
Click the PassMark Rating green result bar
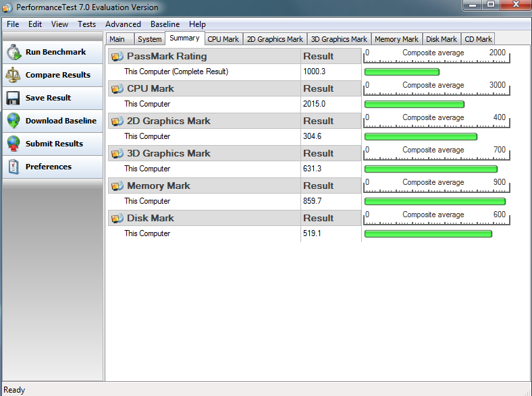[402, 72]
